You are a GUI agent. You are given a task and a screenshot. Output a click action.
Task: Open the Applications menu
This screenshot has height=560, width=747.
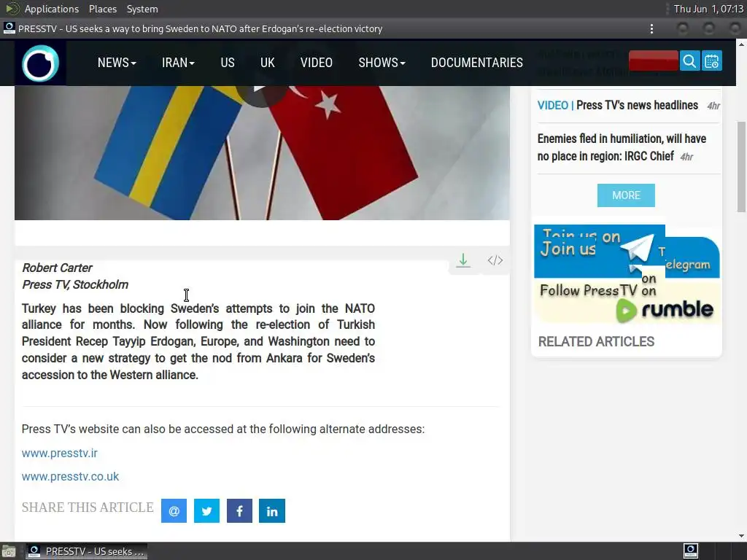(52, 9)
